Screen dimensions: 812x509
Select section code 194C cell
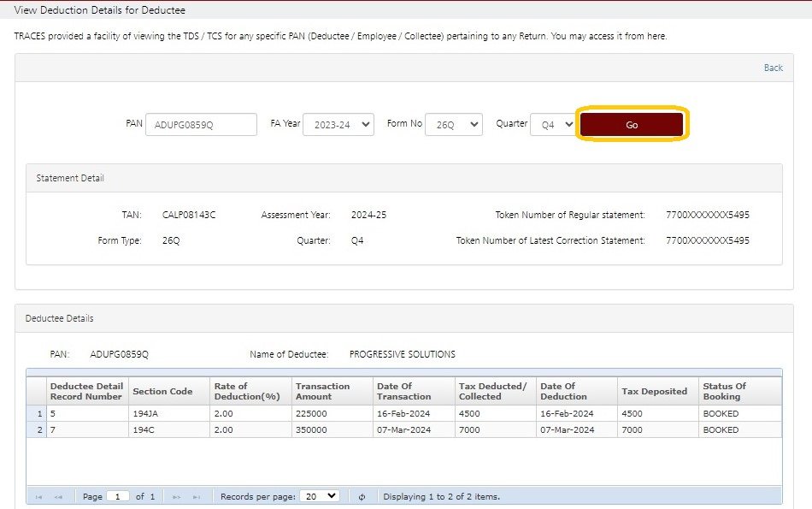pos(169,429)
